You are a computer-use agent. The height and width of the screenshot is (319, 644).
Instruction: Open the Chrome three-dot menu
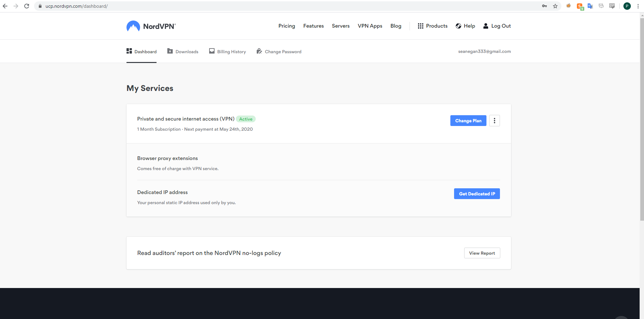pyautogui.click(x=638, y=6)
